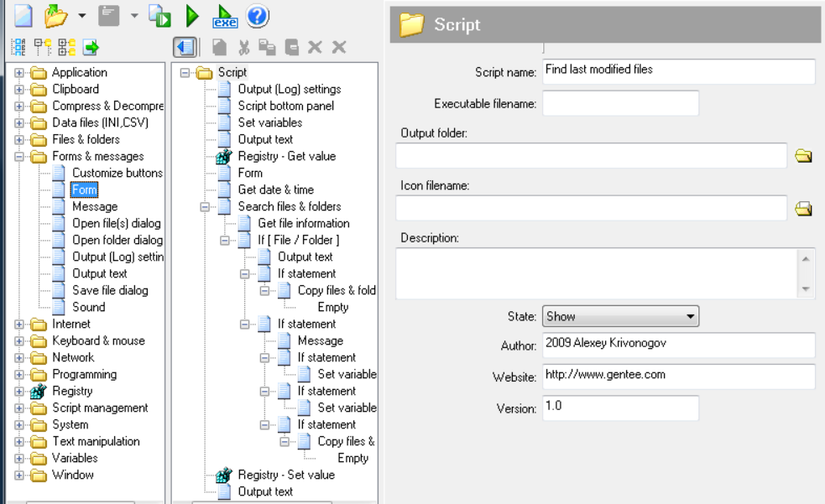Select the Sound command

pos(88,307)
